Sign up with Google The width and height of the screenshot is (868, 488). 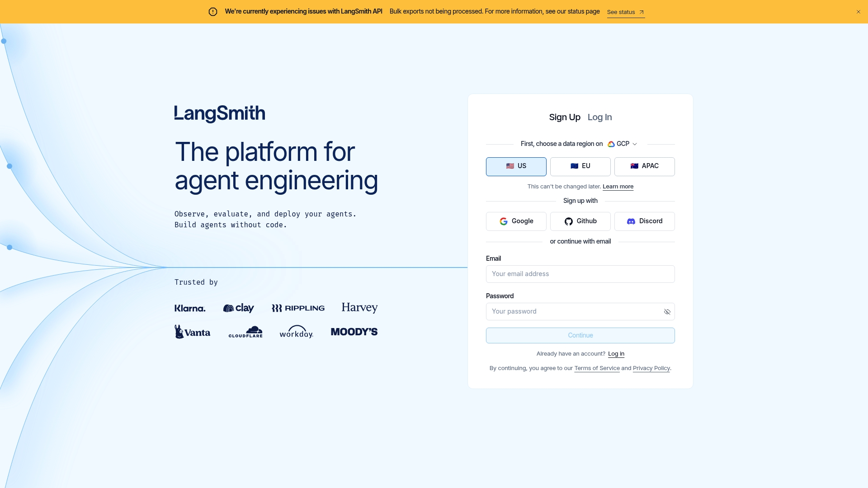pyautogui.click(x=516, y=221)
